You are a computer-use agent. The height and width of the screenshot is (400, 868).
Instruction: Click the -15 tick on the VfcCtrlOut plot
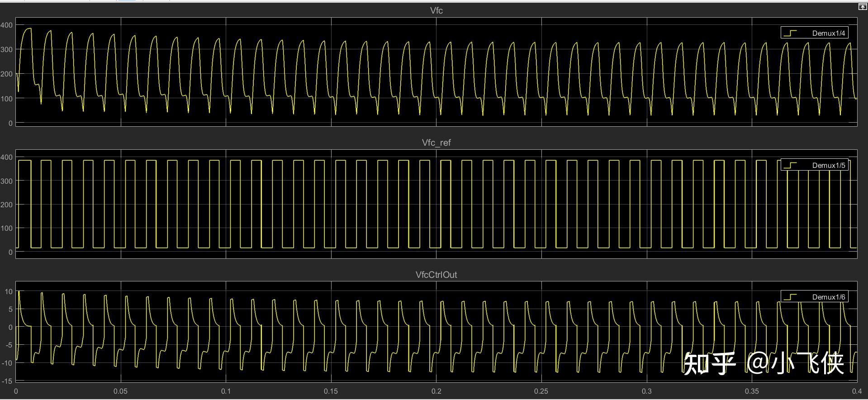(7, 381)
